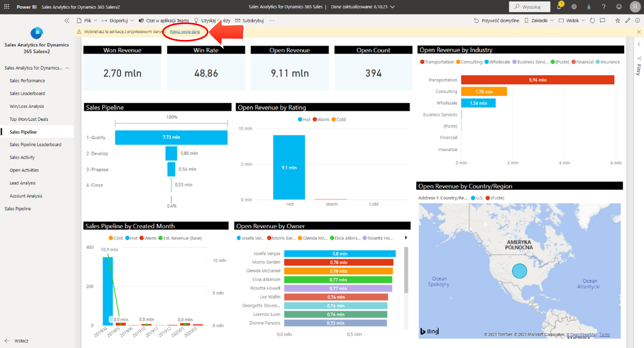This screenshot has height=348, width=644.
Task: Open the Sales Performance page
Action: (x=27, y=81)
